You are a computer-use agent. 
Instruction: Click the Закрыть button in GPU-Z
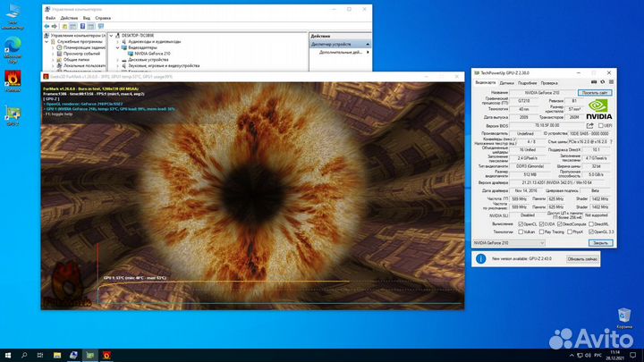(x=599, y=242)
